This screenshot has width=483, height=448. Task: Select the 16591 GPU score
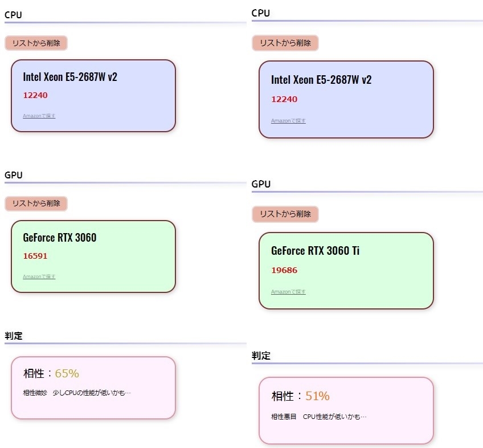(35, 256)
